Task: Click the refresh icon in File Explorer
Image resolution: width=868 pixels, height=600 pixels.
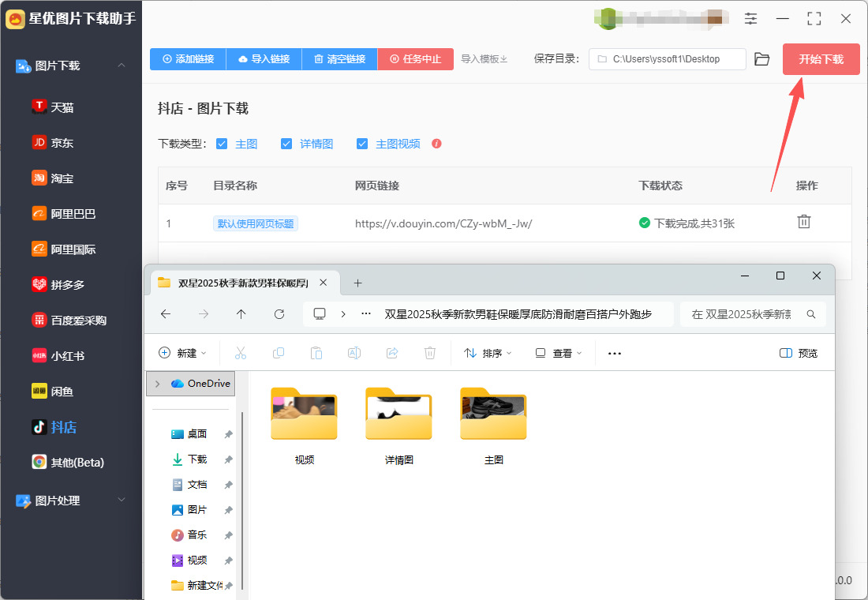Action: (x=279, y=314)
